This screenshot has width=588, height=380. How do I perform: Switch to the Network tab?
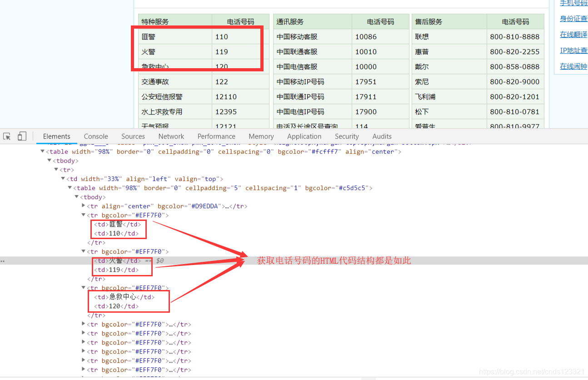click(x=171, y=136)
